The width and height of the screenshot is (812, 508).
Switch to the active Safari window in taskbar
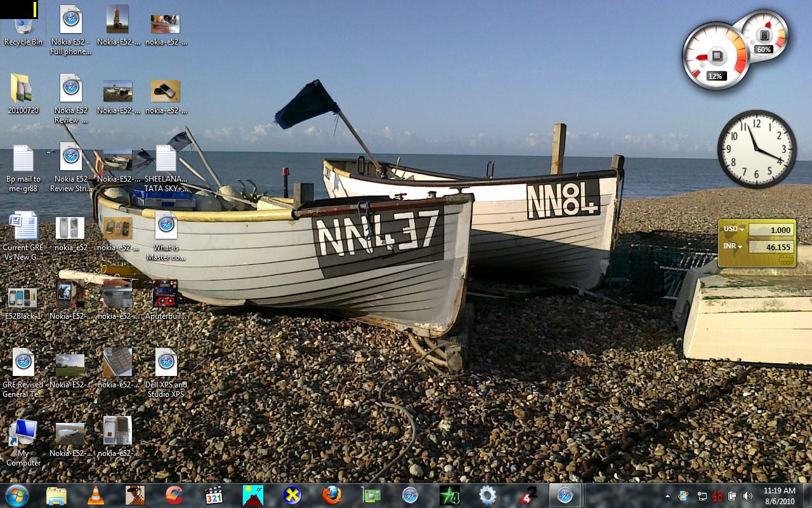566,495
